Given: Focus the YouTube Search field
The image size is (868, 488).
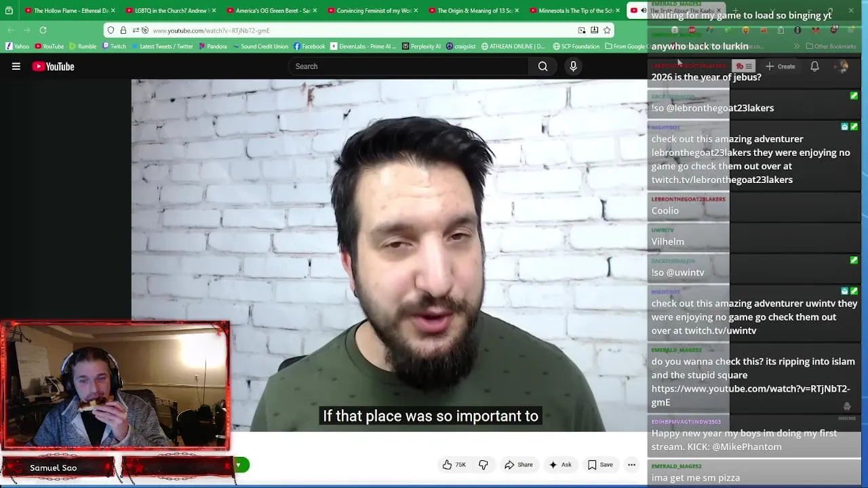Looking at the screenshot, I should point(408,66).
